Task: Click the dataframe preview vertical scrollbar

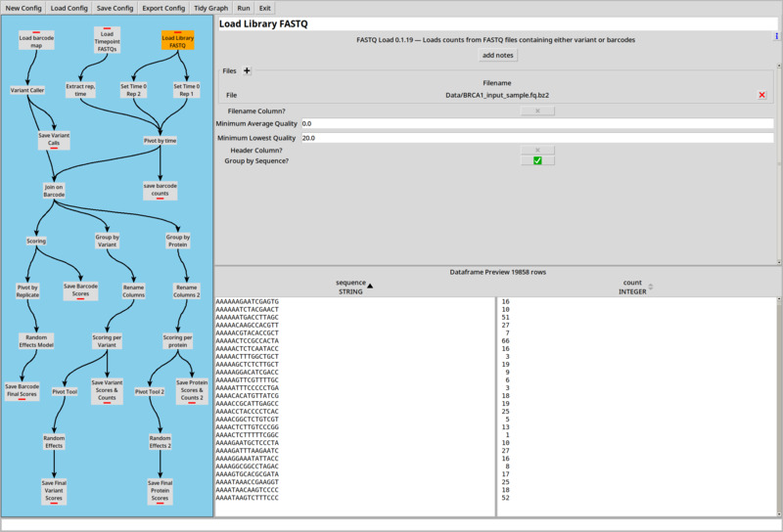Action: tap(779, 407)
